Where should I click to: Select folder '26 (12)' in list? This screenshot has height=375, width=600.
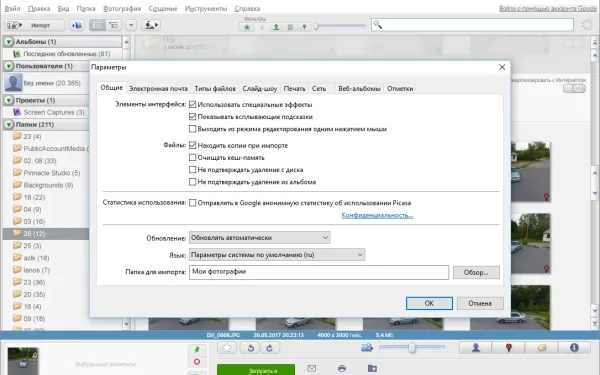point(46,233)
